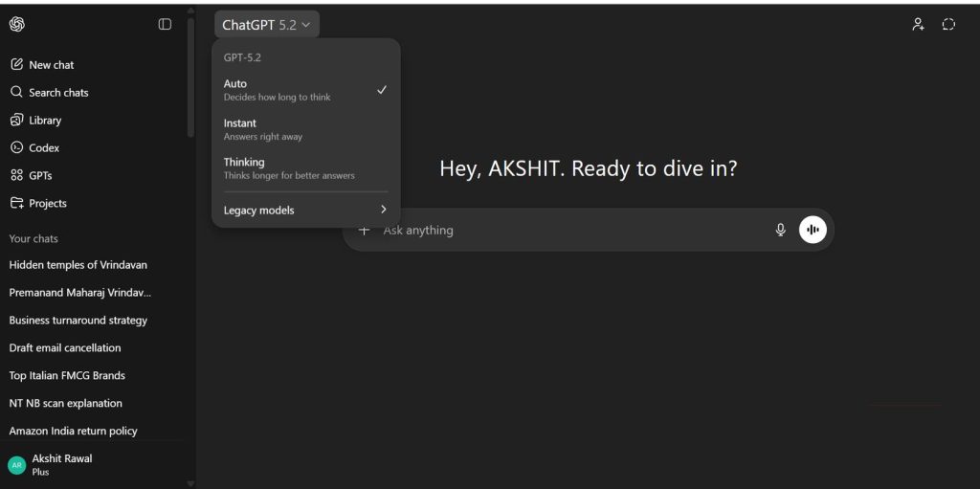Click the microphone dictation icon
Screen dimensions: 980x489
(780, 230)
